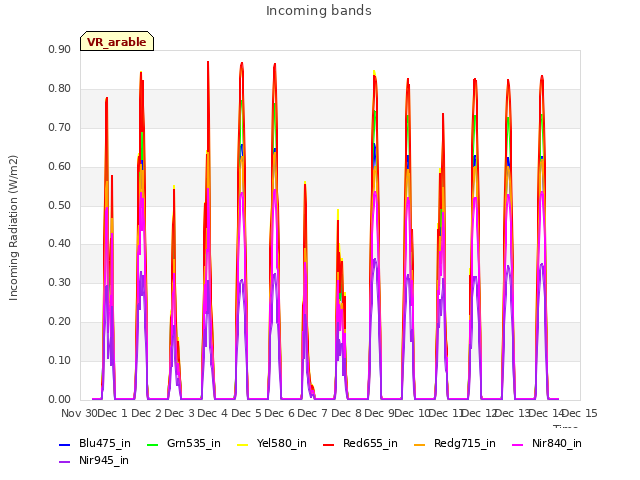Image resolution: width=640 pixels, height=480 pixels.
Task: Click the 'Dec 15' x-axis date label
Action: tap(580, 413)
